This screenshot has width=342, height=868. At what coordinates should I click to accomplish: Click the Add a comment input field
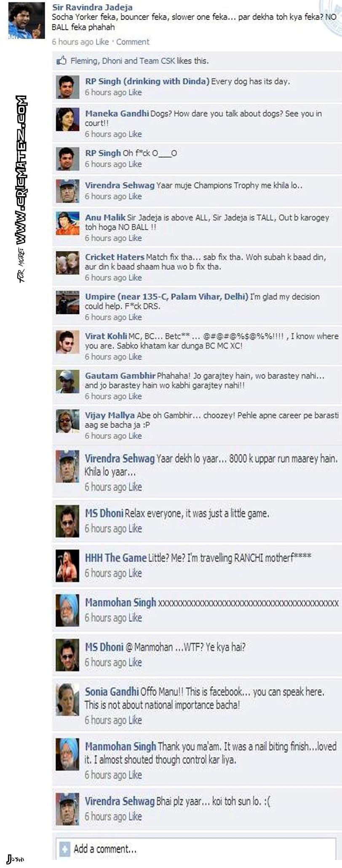(x=196, y=849)
